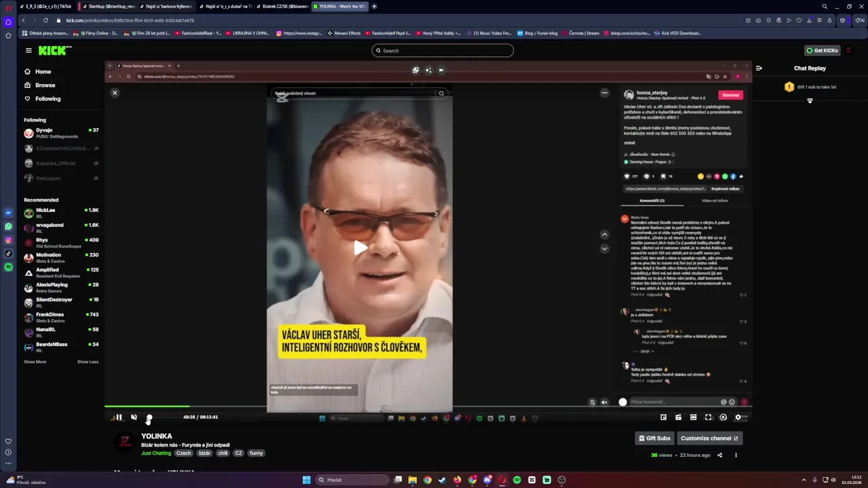Image resolution: width=868 pixels, height=488 pixels.
Task: Open Rhys Old School RuneScape channel
Action: 61,243
